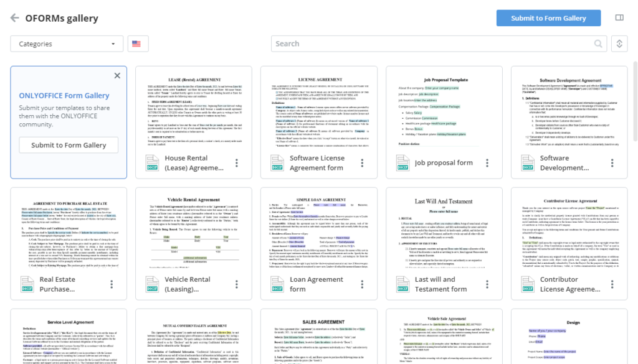Image resolution: width=638 pixels, height=364 pixels.
Task: Click the search magnifier icon
Action: click(x=597, y=44)
